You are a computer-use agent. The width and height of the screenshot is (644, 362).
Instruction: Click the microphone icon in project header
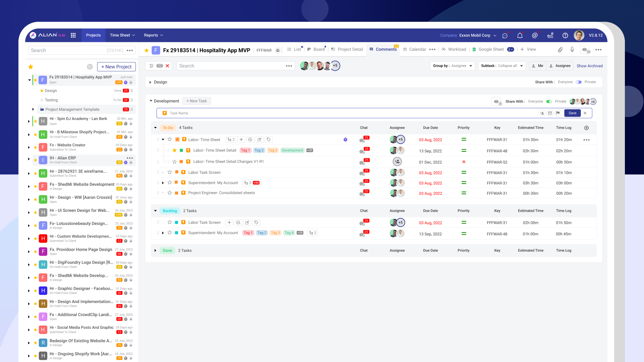572,50
